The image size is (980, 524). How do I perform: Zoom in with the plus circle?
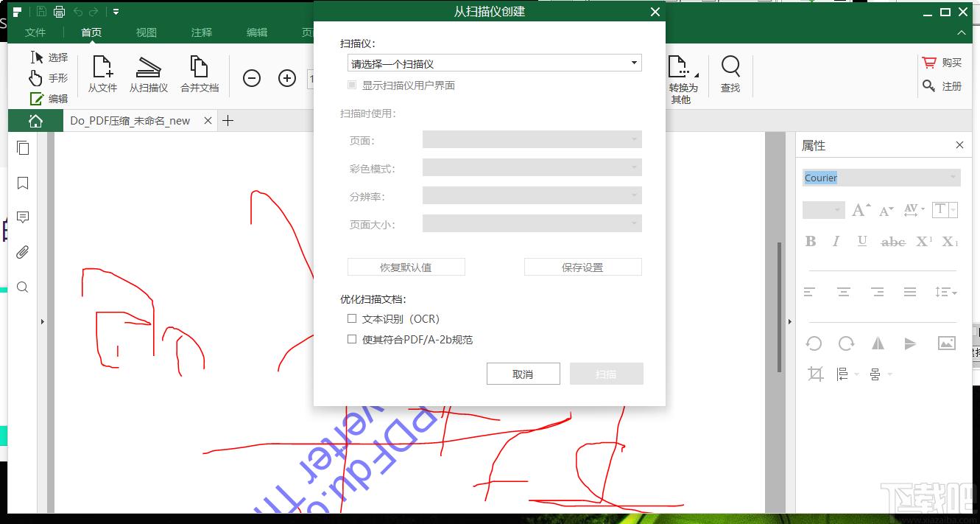(287, 78)
